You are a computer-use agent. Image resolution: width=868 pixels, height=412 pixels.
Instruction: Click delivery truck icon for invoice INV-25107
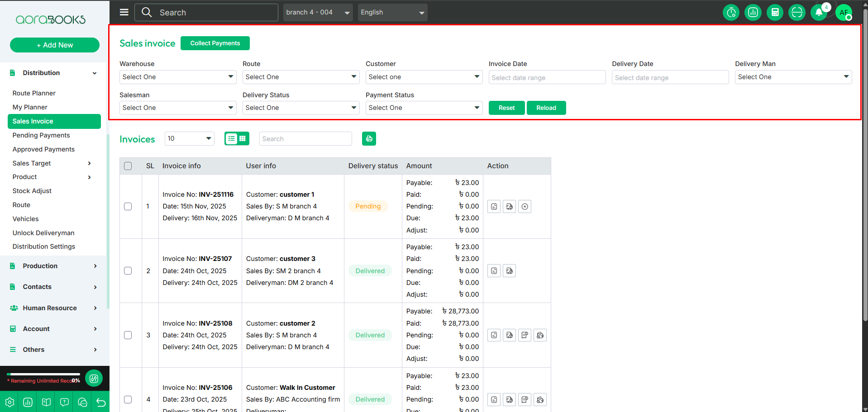pyautogui.click(x=509, y=271)
